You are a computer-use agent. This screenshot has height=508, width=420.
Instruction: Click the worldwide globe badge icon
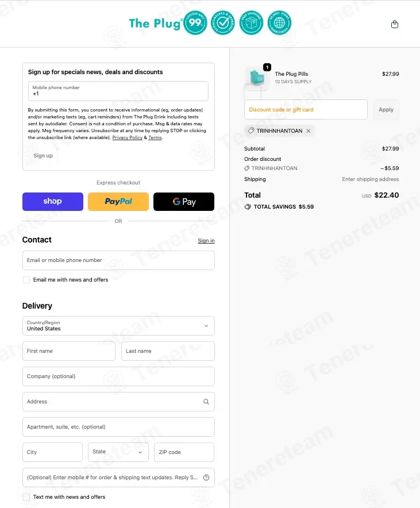(279, 22)
